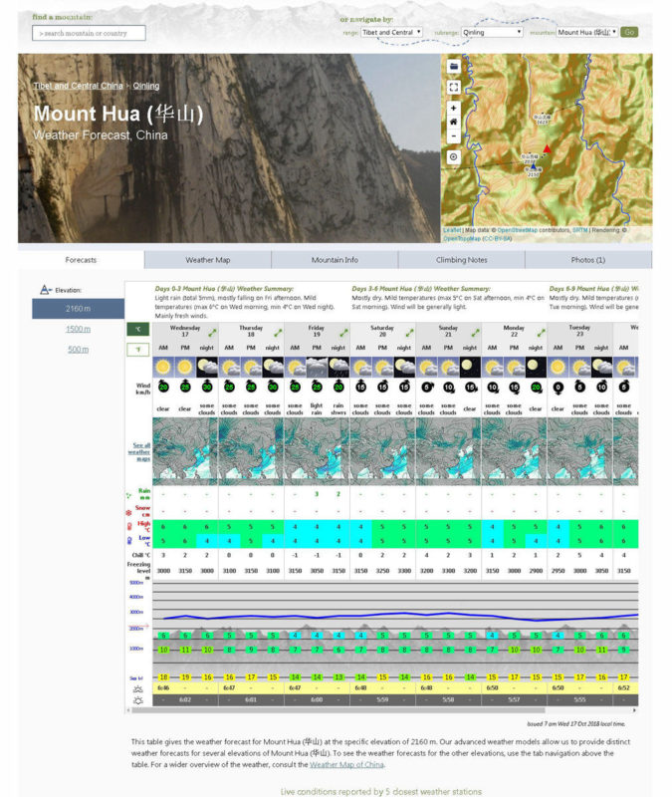The height and width of the screenshot is (797, 672).
Task: Switch temperature units to Fahrenheit
Action: click(x=137, y=350)
